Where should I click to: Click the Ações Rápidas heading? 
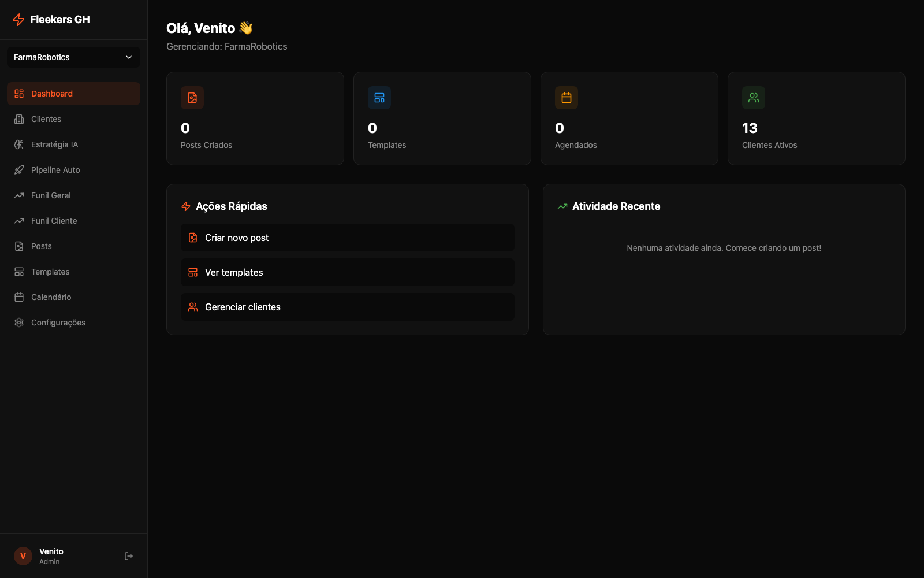tap(232, 206)
